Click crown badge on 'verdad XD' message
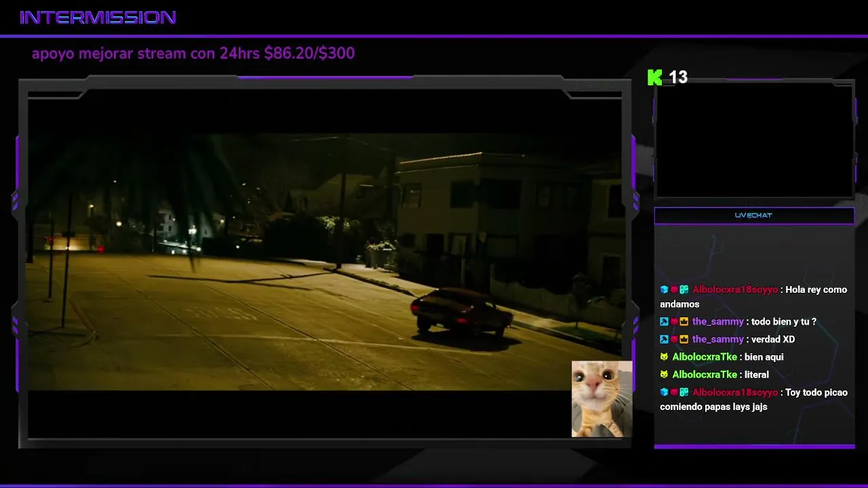Image resolution: width=868 pixels, height=488 pixels. (684, 340)
